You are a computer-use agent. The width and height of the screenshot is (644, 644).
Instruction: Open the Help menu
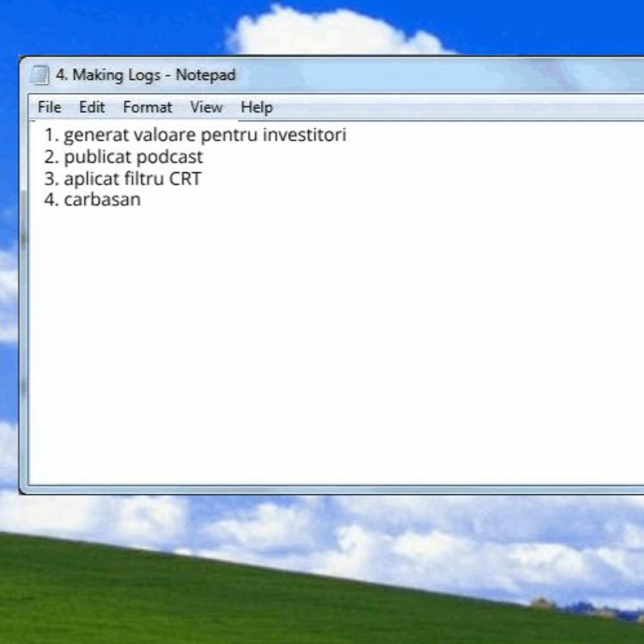pyautogui.click(x=257, y=107)
